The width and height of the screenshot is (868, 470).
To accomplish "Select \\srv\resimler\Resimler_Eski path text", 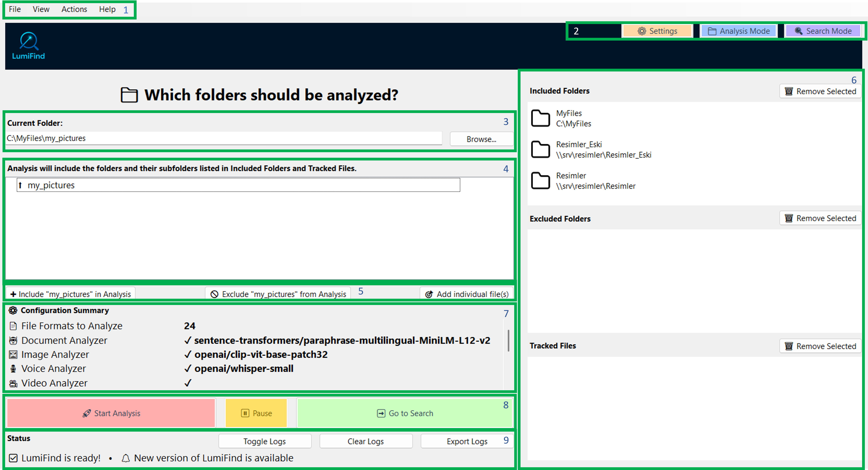I will tap(604, 155).
